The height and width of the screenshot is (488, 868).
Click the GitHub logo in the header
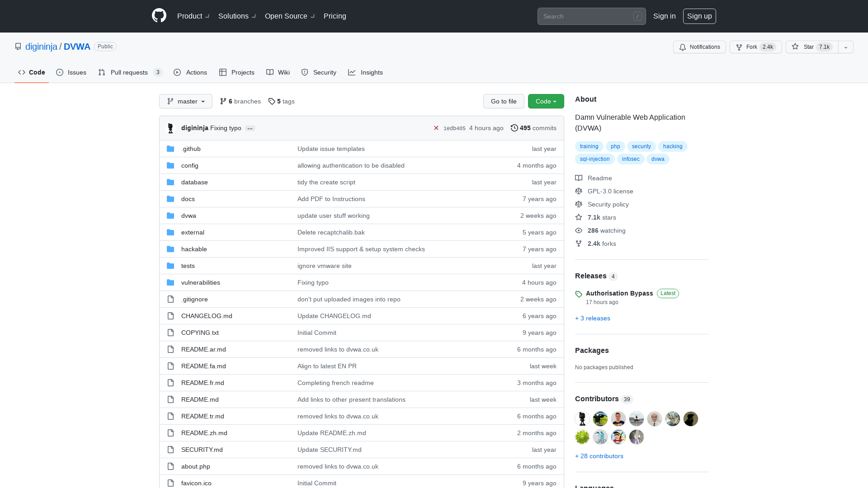coord(159,16)
